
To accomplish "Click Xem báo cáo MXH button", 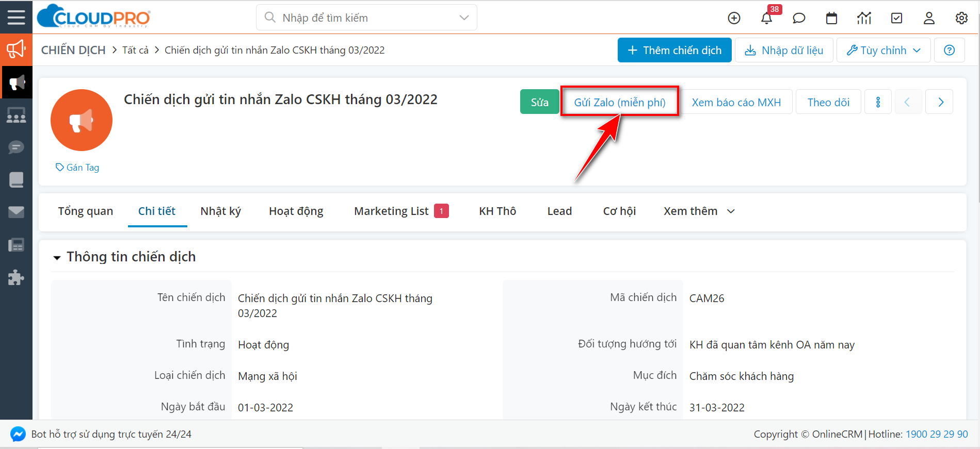I will [x=736, y=102].
